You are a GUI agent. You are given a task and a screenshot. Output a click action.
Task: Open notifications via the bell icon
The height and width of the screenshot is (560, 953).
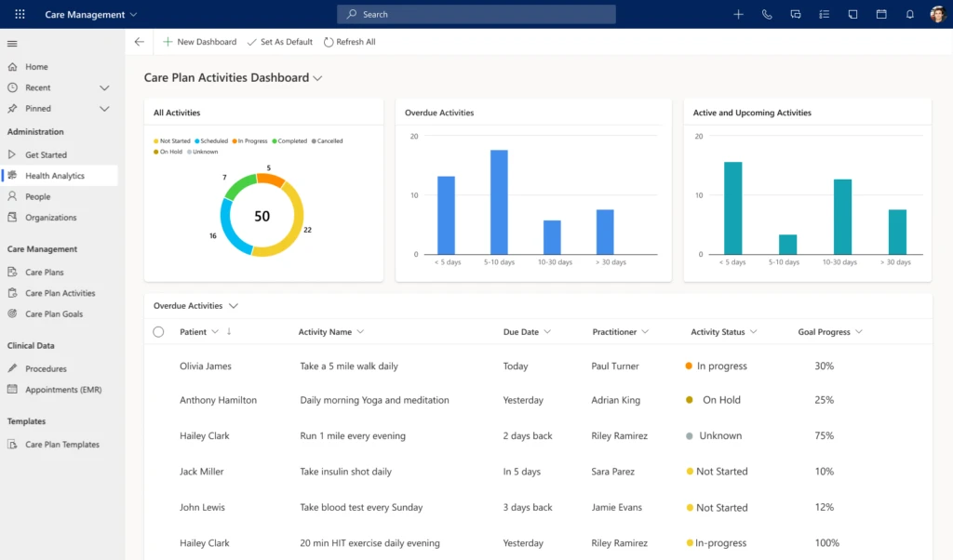[x=909, y=14]
